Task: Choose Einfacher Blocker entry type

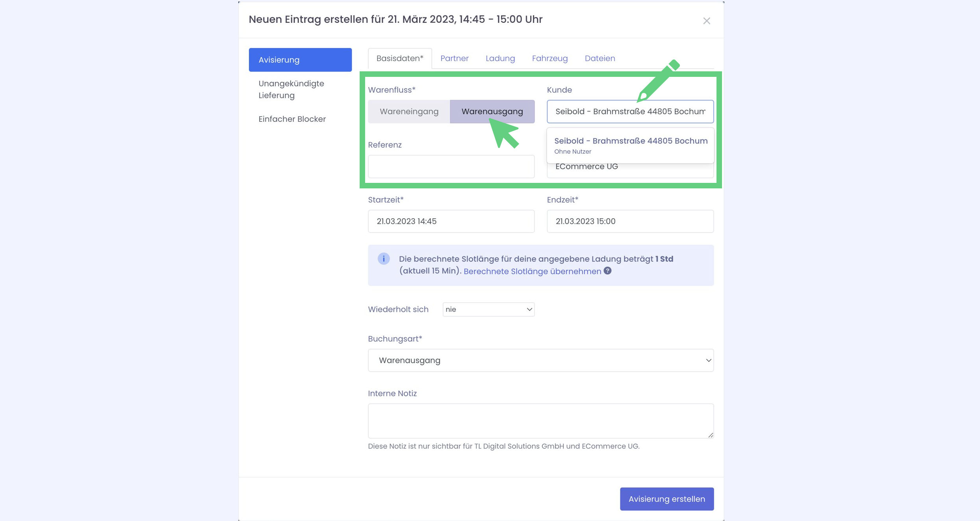Action: [x=292, y=119]
